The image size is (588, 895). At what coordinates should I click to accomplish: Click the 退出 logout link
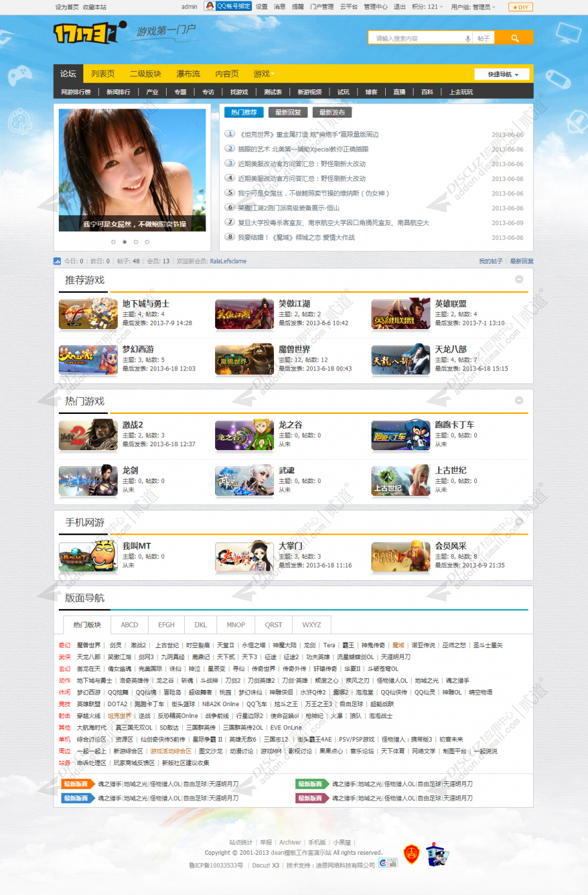coord(400,7)
